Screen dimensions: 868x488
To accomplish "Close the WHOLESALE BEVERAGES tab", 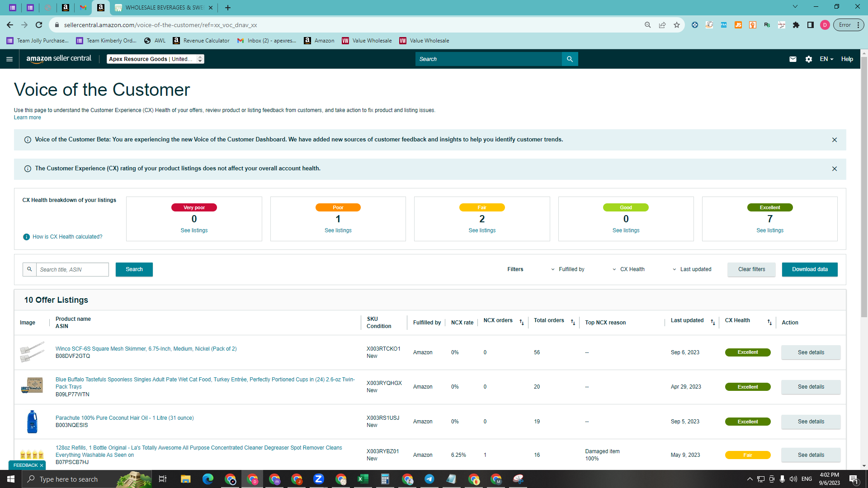I will 211,8.
